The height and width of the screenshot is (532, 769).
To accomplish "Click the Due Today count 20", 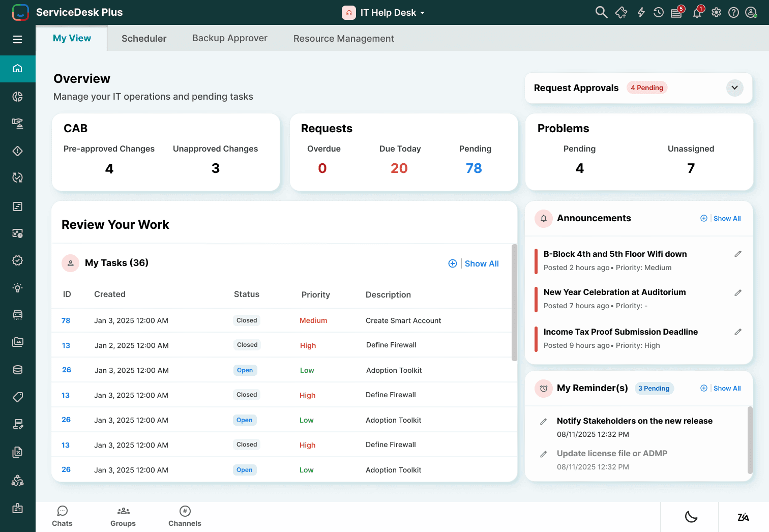I will point(399,168).
